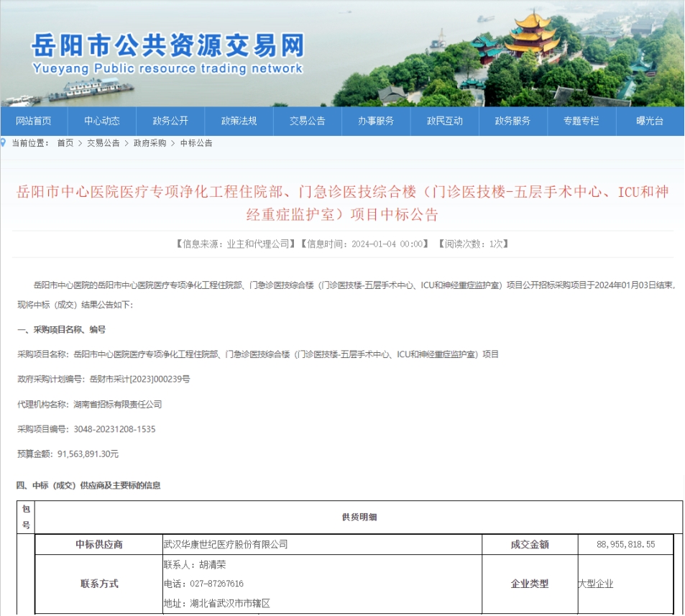Click the 首页 breadcrumb link
This screenshot has width=685, height=616.
pyautogui.click(x=65, y=143)
